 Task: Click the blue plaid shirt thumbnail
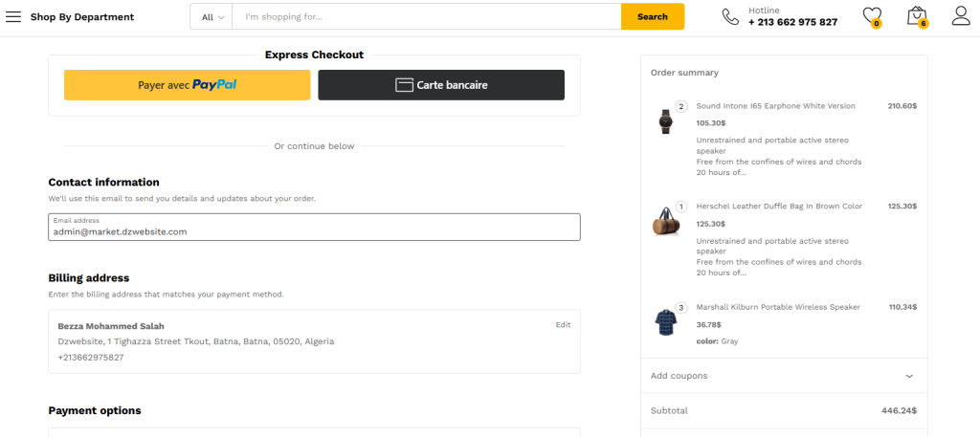(665, 321)
